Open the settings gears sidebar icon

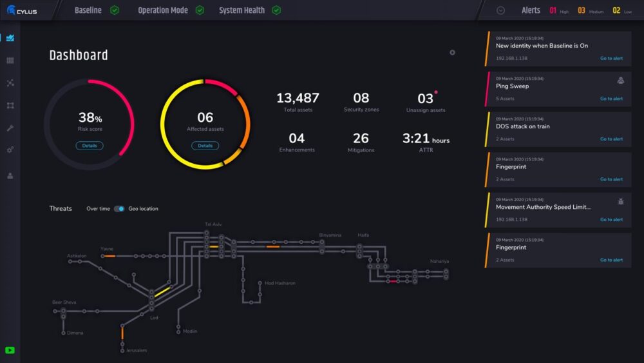10,150
